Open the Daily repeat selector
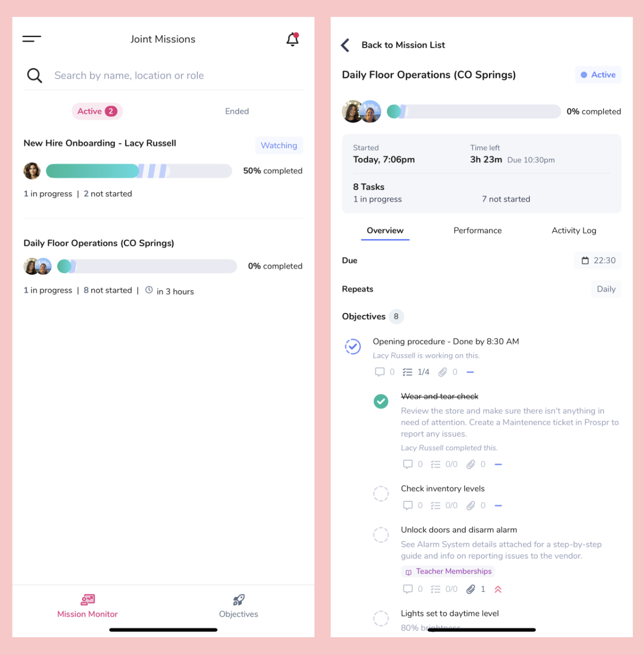The height and width of the screenshot is (655, 644). click(606, 289)
